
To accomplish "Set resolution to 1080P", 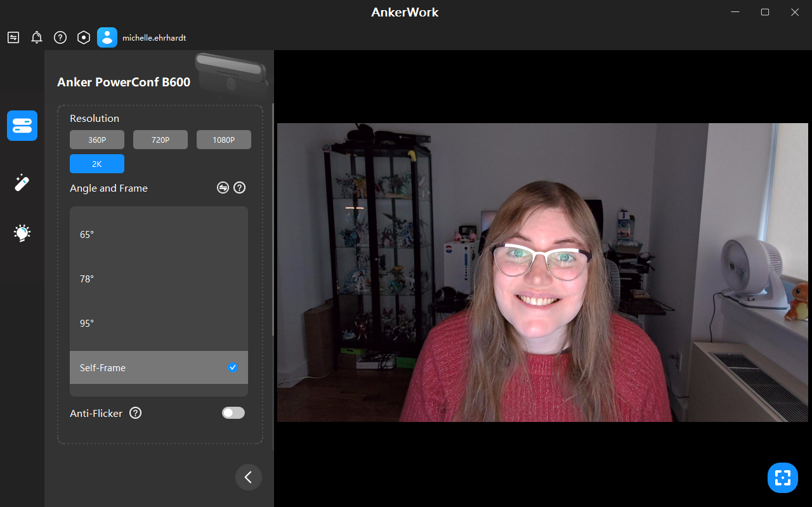I will click(224, 140).
